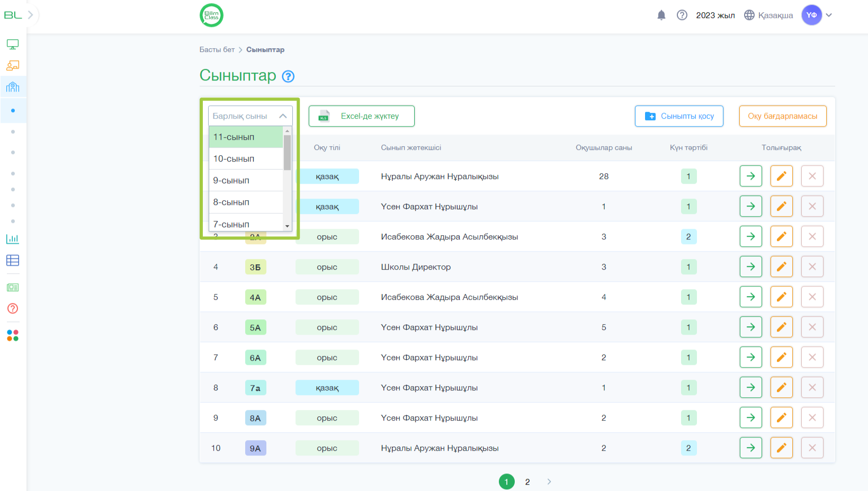Open the statistics bar chart sidebar icon
868x491 pixels.
13,239
